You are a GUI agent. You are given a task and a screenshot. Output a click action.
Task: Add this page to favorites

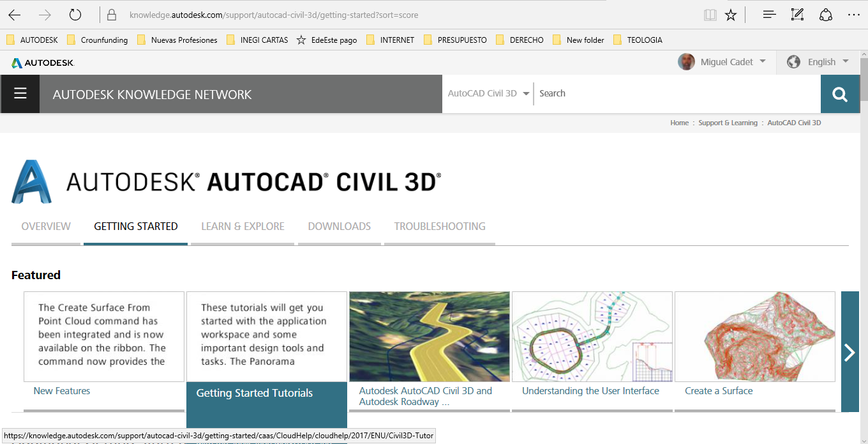click(x=731, y=15)
